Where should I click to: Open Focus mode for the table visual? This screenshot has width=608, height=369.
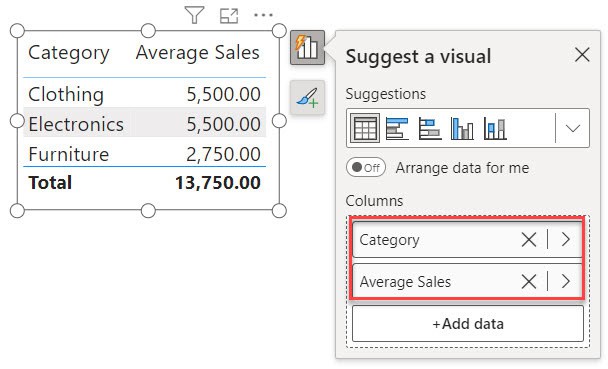point(229,16)
